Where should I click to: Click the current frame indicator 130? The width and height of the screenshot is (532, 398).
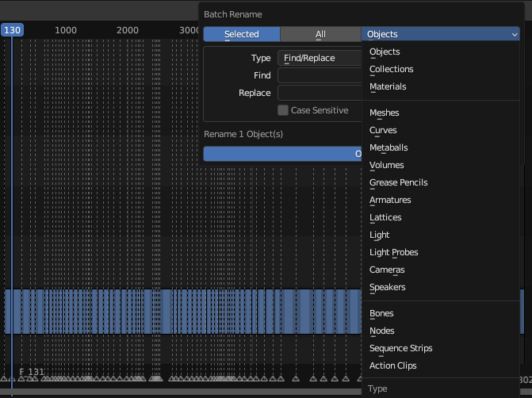click(12, 30)
